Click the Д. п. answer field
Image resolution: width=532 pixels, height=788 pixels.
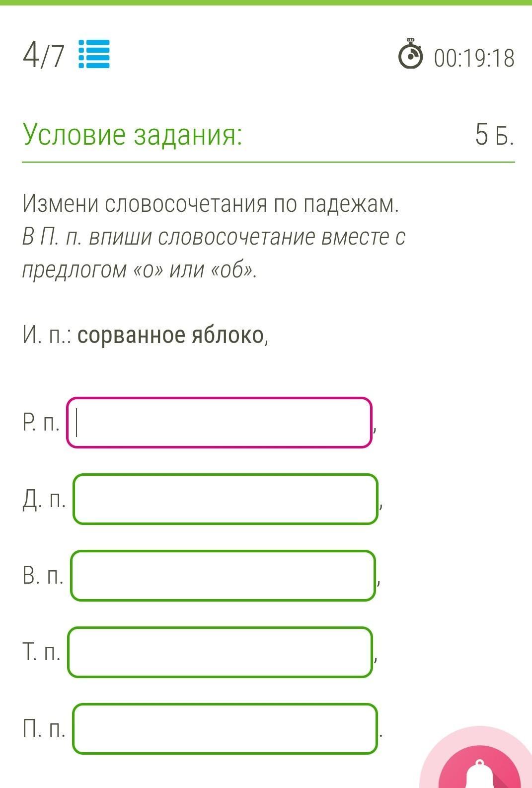(x=226, y=499)
